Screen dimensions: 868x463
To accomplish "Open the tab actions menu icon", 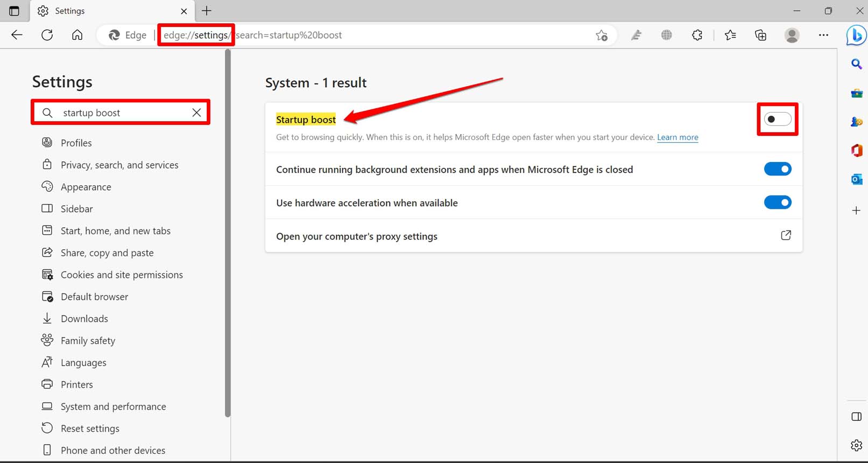I will pyautogui.click(x=15, y=11).
